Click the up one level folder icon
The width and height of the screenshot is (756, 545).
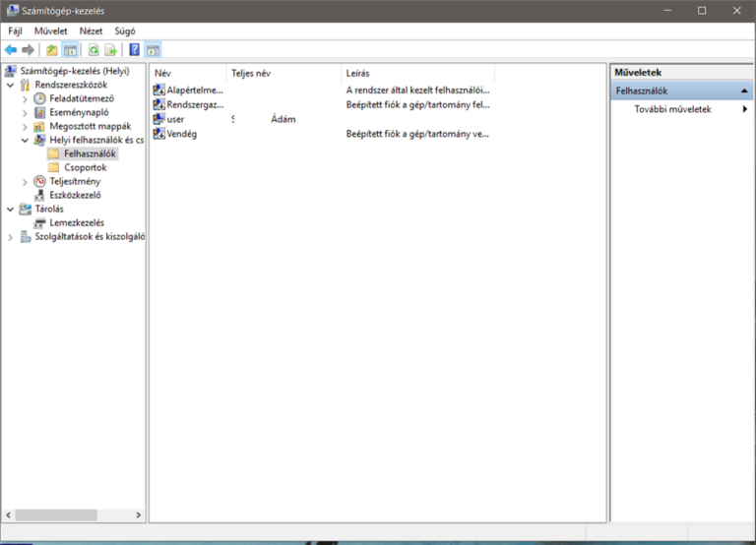[x=51, y=49]
